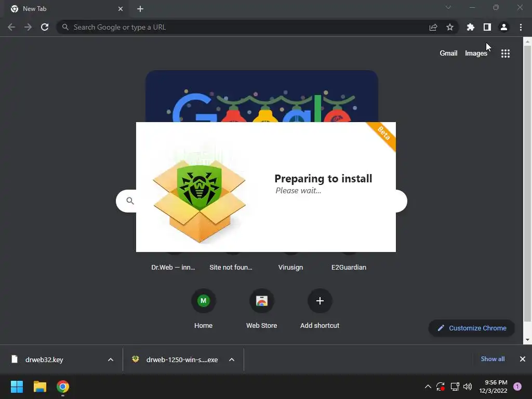Open the downloaded drweb32.key file
532x399 pixels.
44,360
